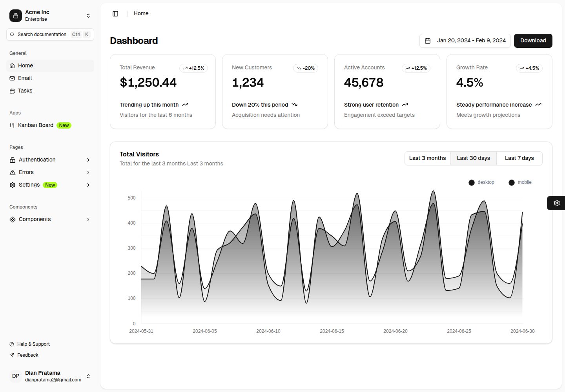Image resolution: width=565 pixels, height=392 pixels.
Task: Click the DP user avatar
Action: pos(16,376)
